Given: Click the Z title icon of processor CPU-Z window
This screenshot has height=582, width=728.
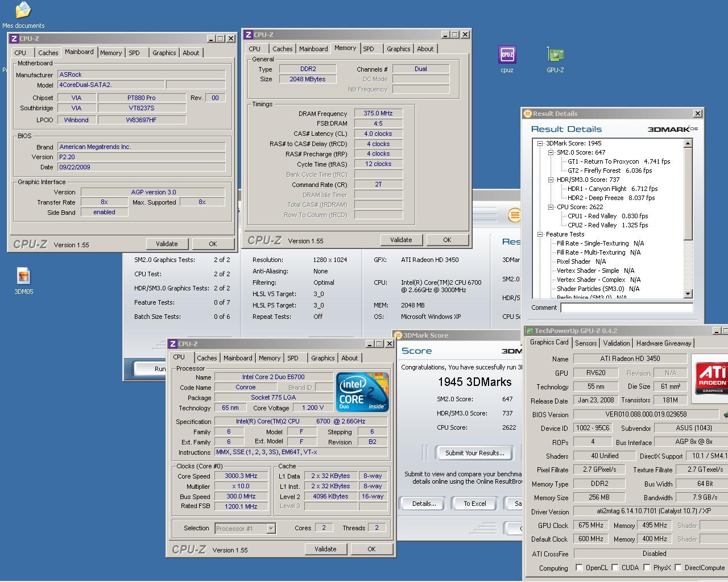Looking at the screenshot, I should point(172,344).
